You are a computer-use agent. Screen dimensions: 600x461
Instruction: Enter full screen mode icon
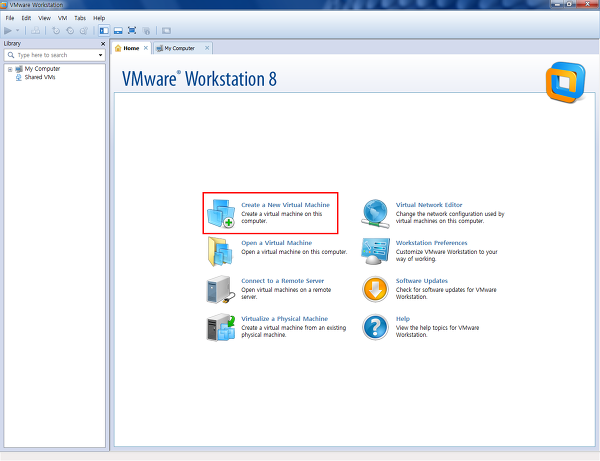point(132,31)
